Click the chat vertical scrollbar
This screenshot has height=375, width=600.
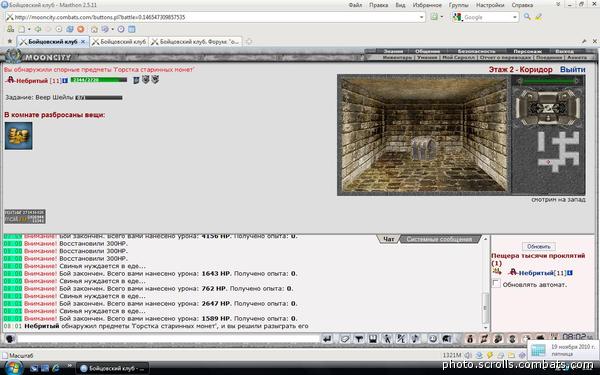[x=485, y=283]
